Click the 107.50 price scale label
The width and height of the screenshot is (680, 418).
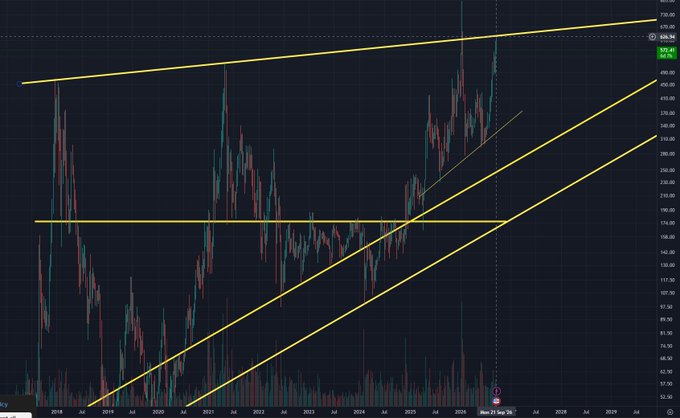[x=667, y=293]
